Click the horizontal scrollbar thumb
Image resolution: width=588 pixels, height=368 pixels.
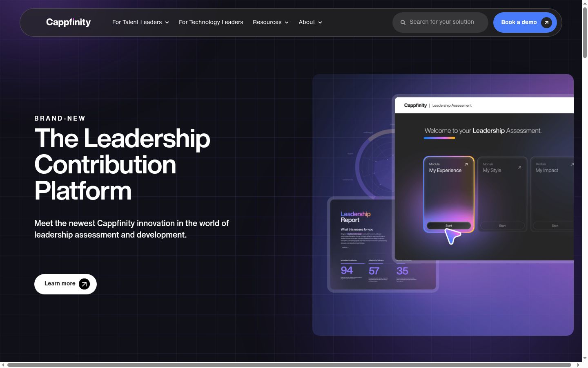(289, 365)
